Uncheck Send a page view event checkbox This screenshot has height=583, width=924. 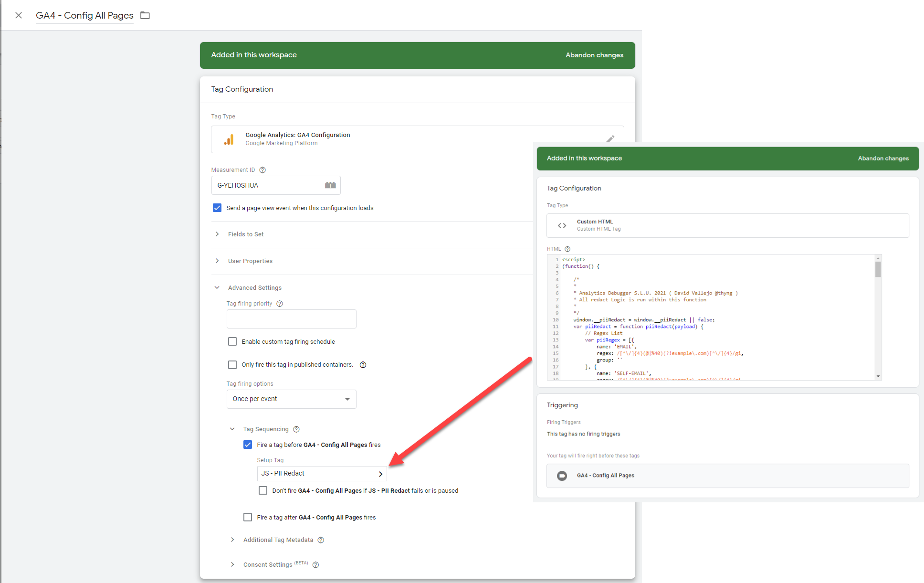[217, 208]
